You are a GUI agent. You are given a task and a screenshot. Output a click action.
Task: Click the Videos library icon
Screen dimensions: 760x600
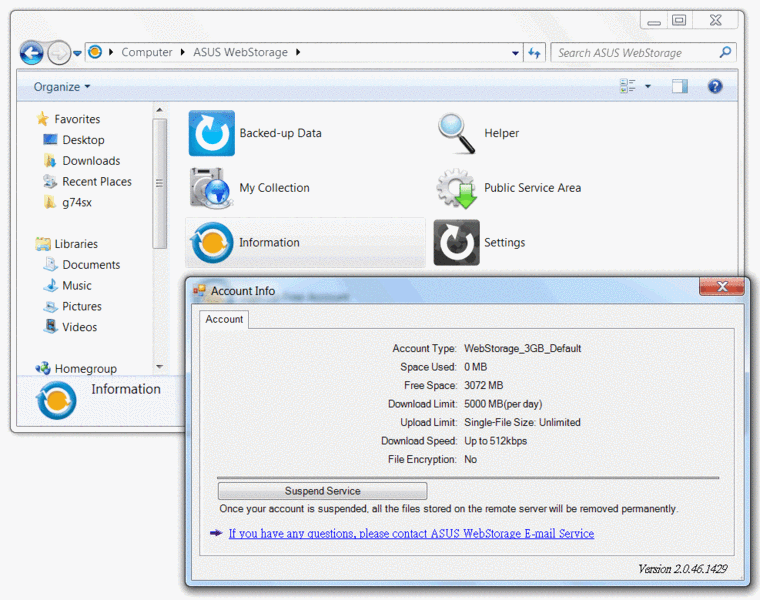[x=50, y=327]
